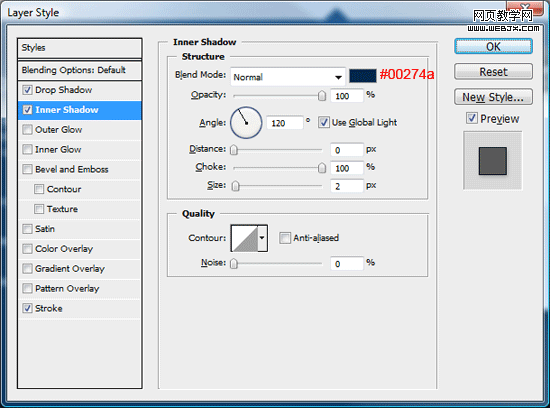Uncheck the Inner Shadow checkbox
Viewport: 550px width, 408px height.
click(27, 110)
